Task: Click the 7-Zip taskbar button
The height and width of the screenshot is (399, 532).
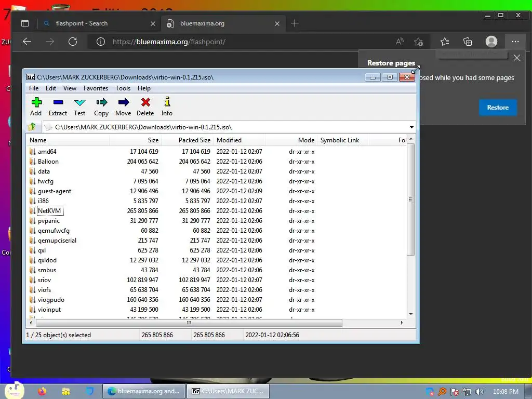Action: tap(229, 391)
